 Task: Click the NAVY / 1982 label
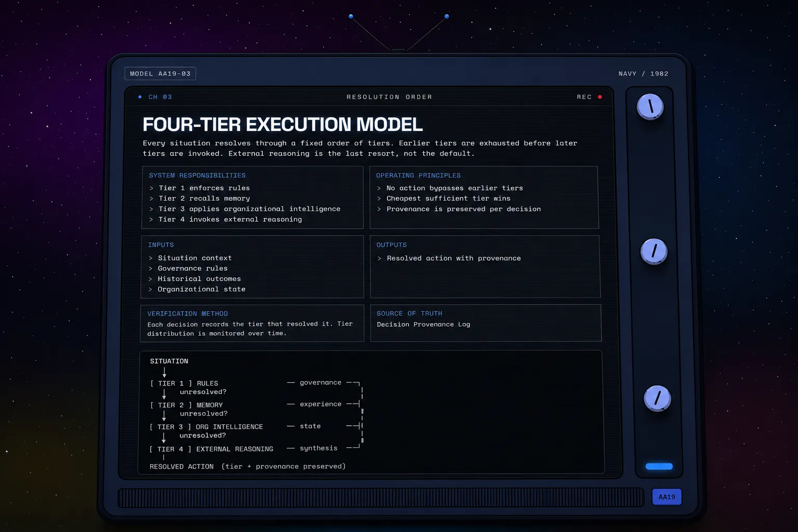click(x=643, y=74)
